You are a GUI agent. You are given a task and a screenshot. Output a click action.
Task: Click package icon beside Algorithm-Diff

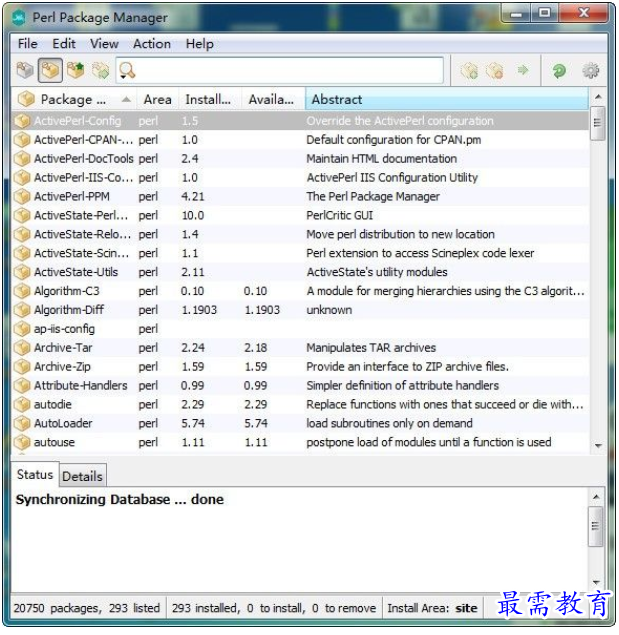[x=22, y=310]
